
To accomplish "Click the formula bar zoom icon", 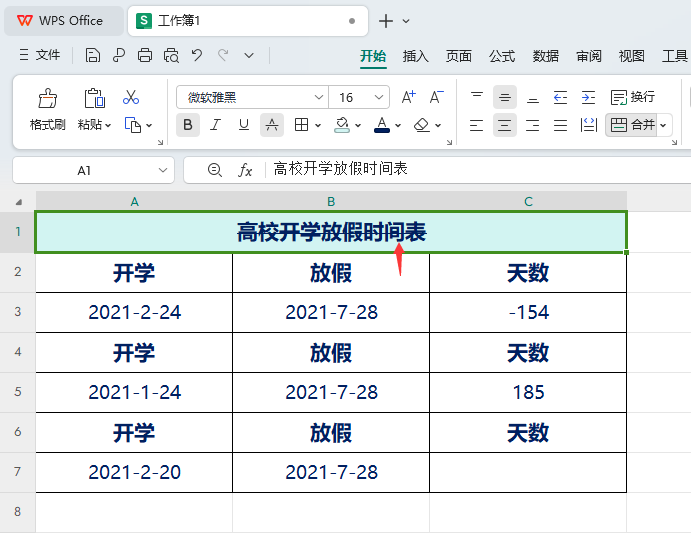I will click(x=215, y=170).
